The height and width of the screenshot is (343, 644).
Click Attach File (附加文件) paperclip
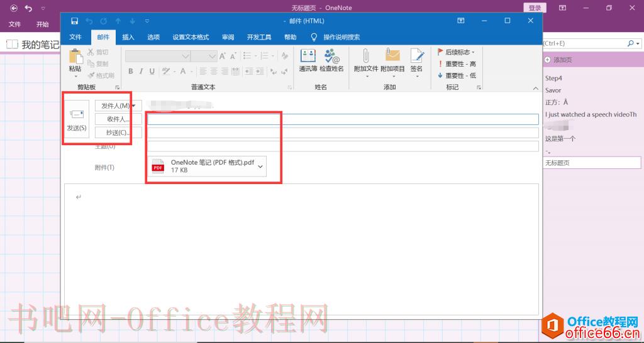(x=365, y=56)
